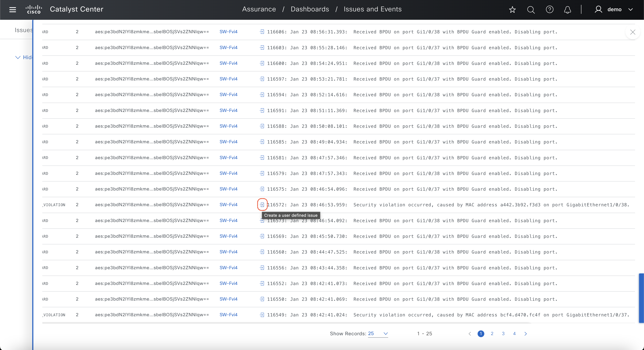
Task: Click the aes device ID in event 116603 row
Action: pyautogui.click(x=152, y=48)
